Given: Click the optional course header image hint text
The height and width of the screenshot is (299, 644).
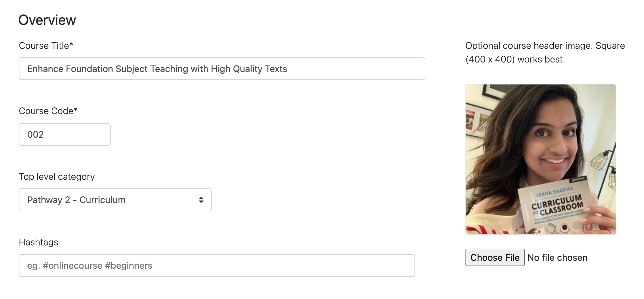Looking at the screenshot, I should point(545,52).
